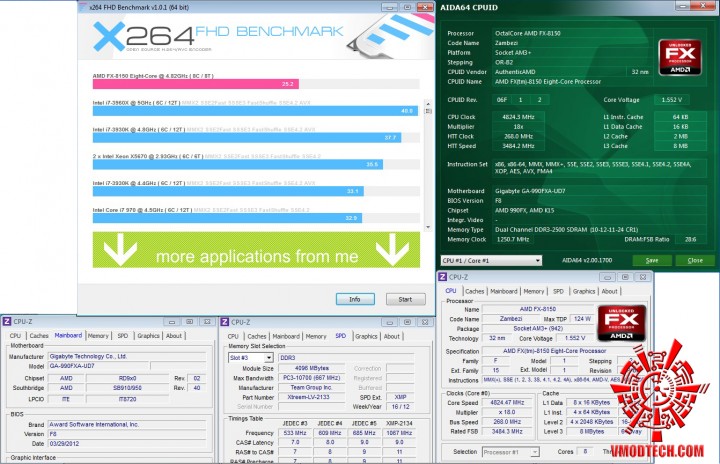
Task: Click the AMD FX logo in AIDA64 CPUID
Action: (x=680, y=57)
